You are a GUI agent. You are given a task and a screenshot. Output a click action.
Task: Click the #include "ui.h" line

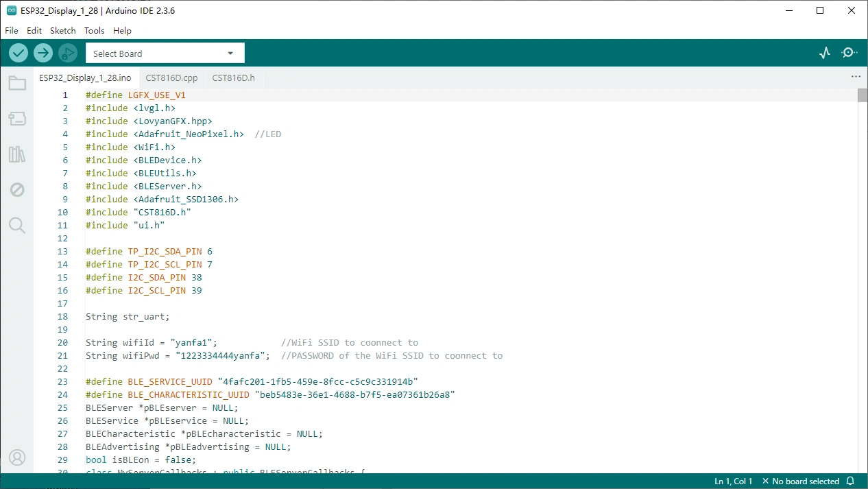pyautogui.click(x=125, y=226)
